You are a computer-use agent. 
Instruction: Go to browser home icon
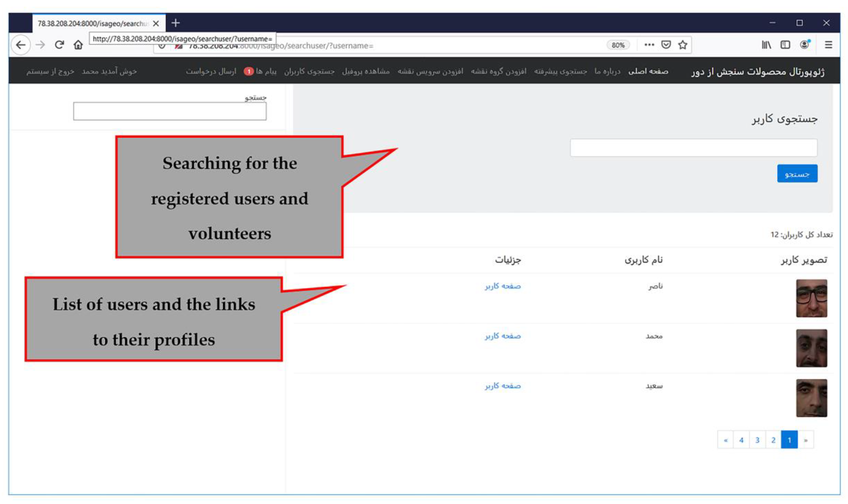point(78,45)
